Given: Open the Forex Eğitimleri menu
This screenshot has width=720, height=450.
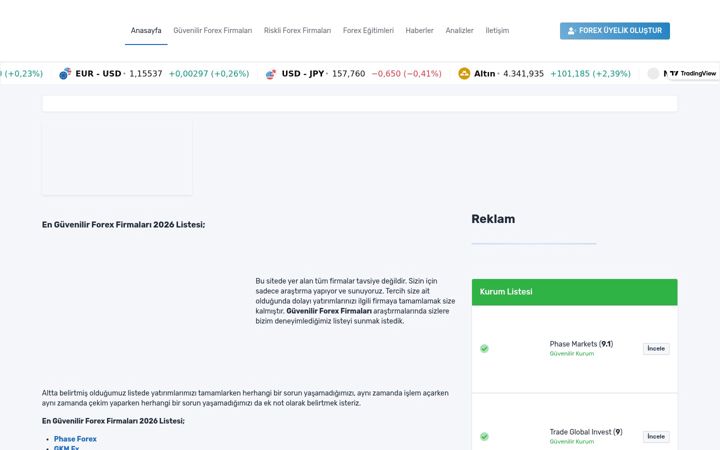Looking at the screenshot, I should (x=368, y=30).
